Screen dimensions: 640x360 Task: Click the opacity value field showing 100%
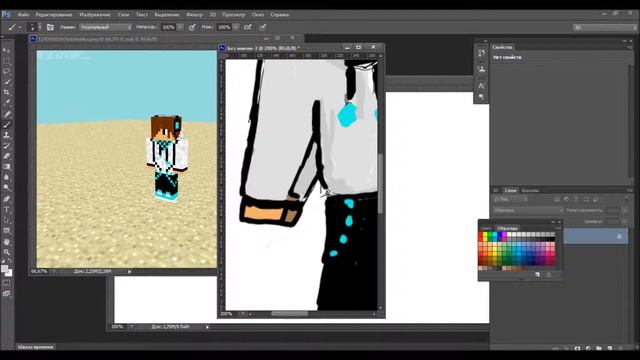[x=168, y=27]
